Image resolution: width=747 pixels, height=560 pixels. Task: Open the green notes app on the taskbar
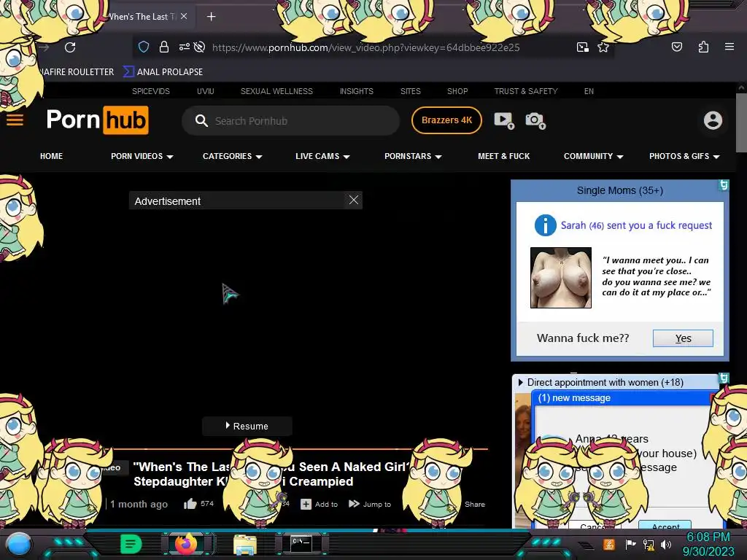pos(131,543)
